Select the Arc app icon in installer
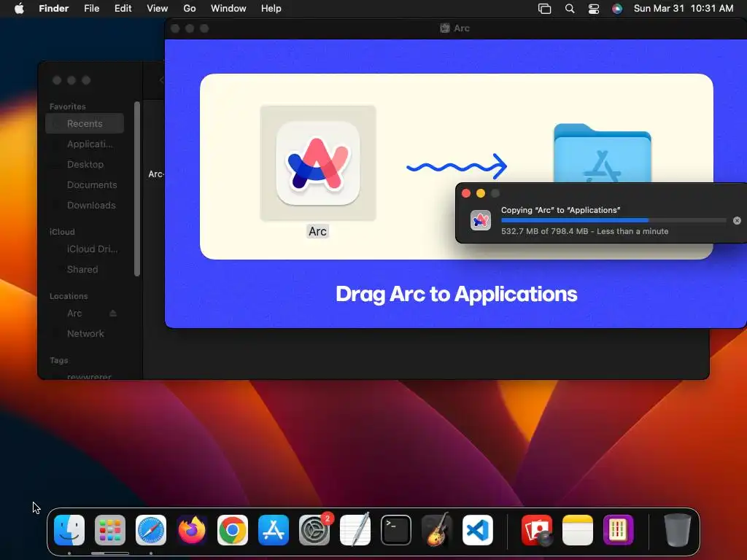 pos(318,163)
